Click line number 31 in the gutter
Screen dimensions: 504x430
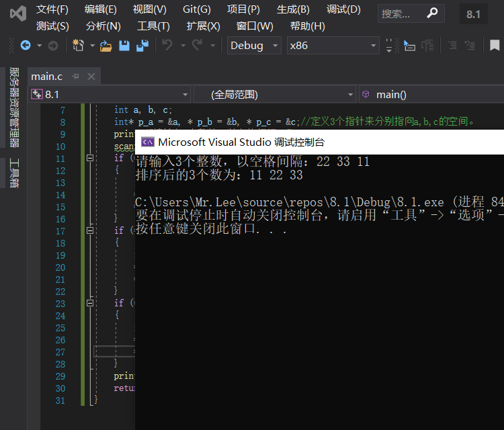[x=60, y=400]
